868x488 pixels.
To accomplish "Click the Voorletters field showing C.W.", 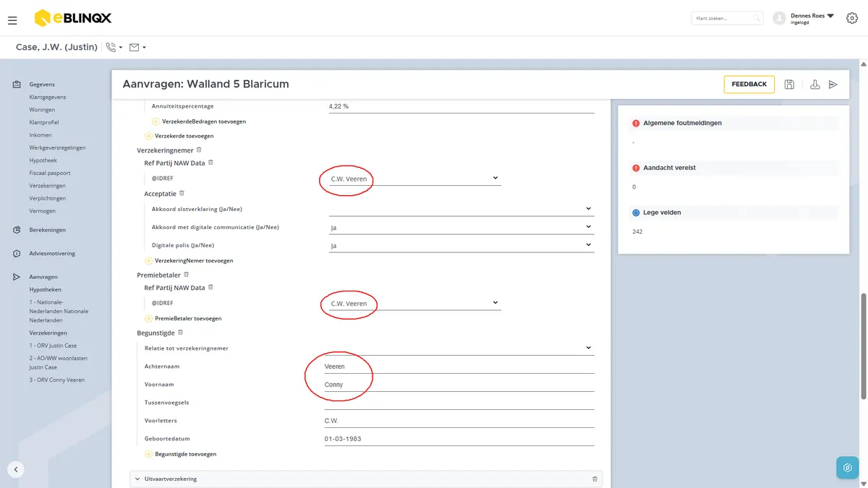I will pos(459,420).
